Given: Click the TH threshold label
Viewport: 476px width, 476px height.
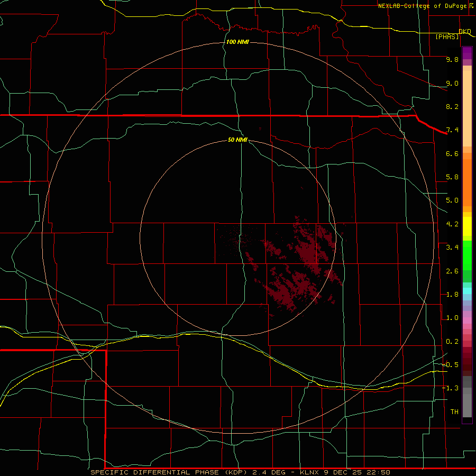Looking at the screenshot, I should pos(454,412).
